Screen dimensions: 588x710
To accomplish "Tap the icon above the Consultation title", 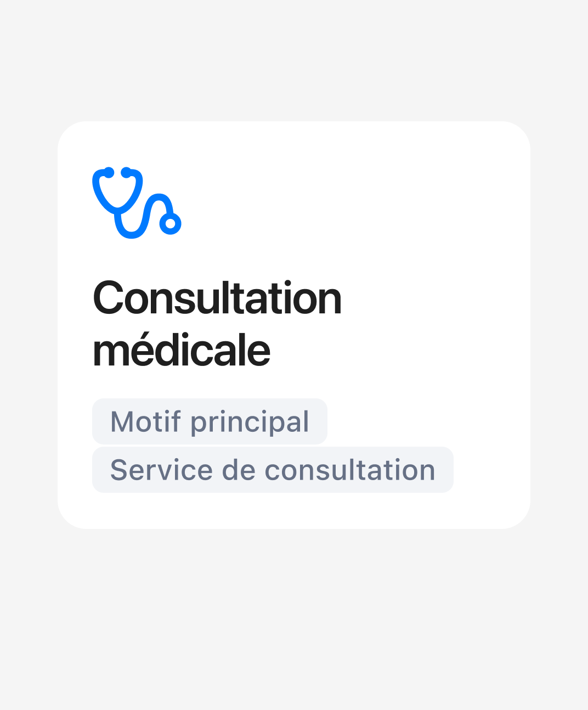I will [136, 203].
